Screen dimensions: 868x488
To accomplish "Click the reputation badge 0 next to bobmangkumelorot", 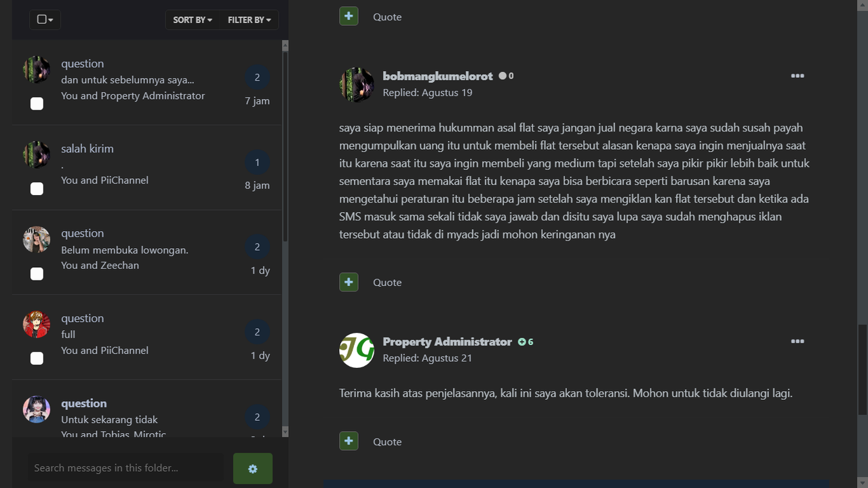I will [507, 76].
